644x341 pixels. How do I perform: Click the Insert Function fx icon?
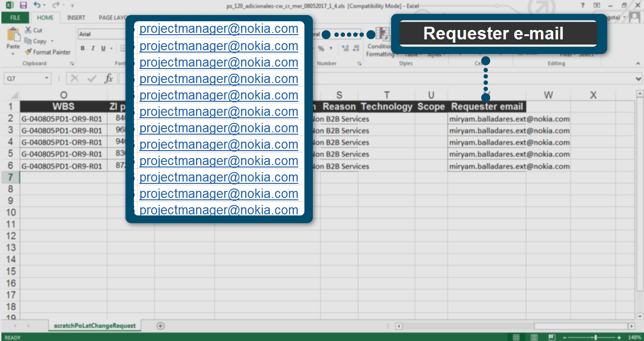(108, 78)
